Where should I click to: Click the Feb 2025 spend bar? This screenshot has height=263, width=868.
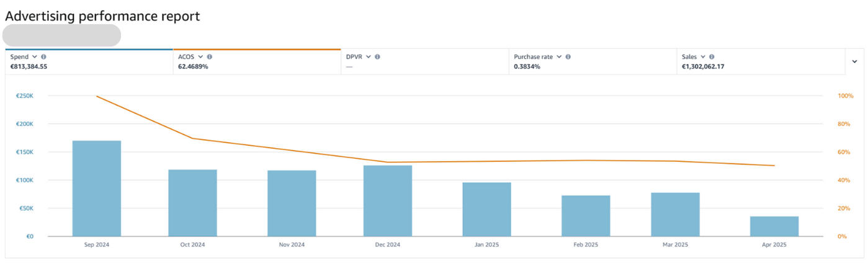[586, 216]
